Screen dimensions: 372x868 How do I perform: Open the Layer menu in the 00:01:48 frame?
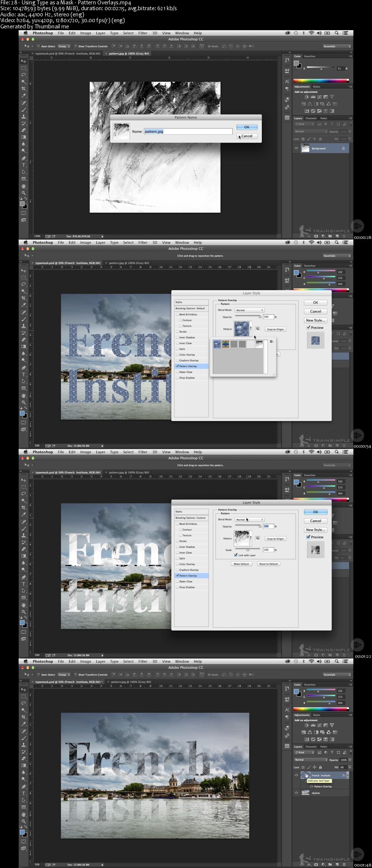pyautogui.click(x=100, y=661)
